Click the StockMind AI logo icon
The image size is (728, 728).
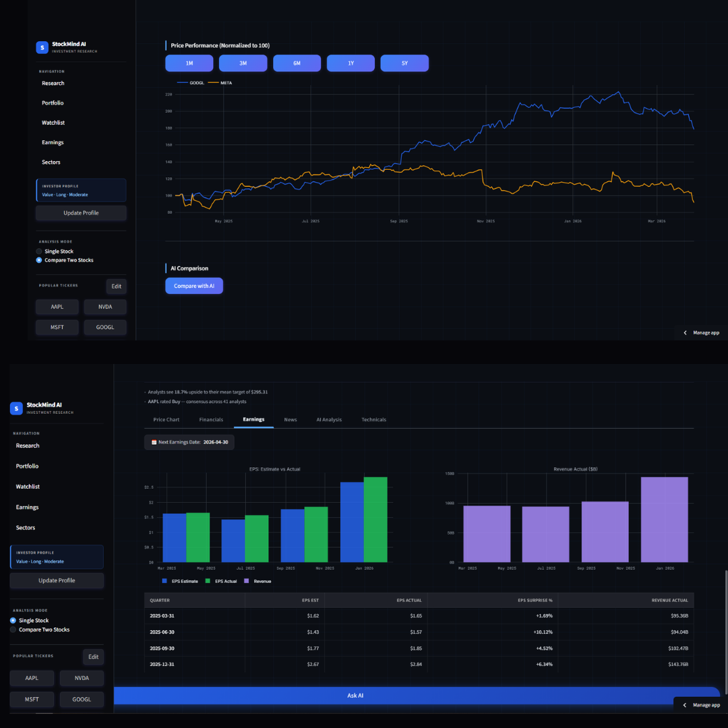coord(42,47)
